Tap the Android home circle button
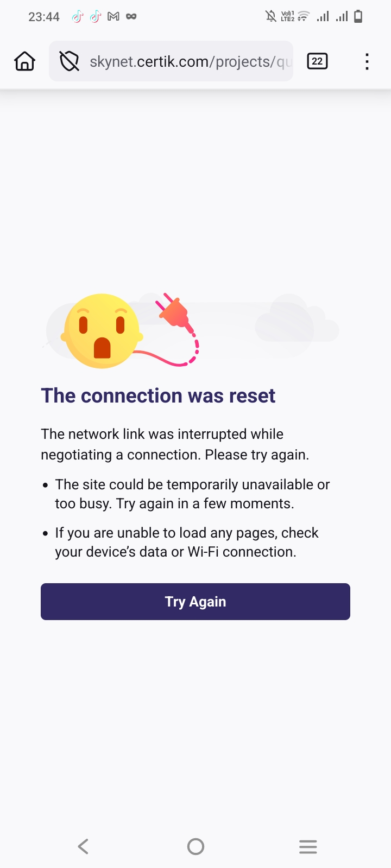This screenshot has height=868, width=391. tap(195, 846)
